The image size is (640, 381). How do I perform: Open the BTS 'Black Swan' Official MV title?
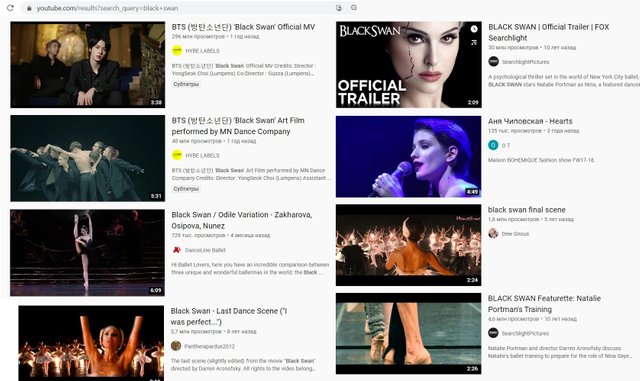click(243, 27)
